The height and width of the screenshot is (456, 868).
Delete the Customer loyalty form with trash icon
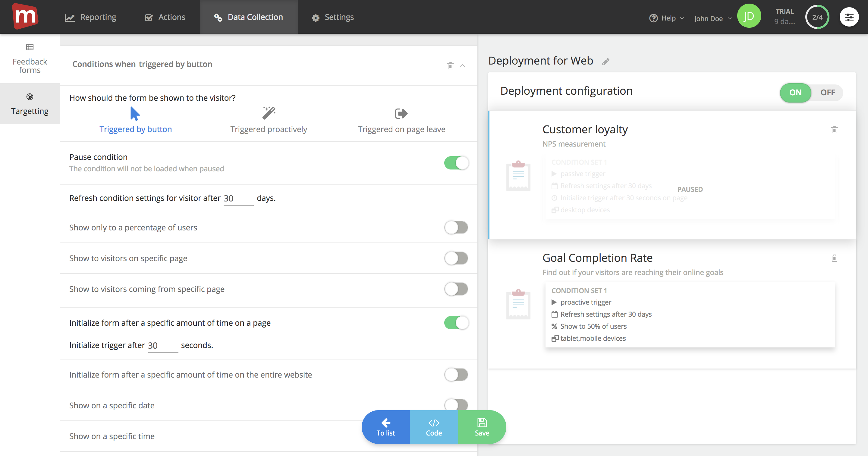(x=834, y=130)
